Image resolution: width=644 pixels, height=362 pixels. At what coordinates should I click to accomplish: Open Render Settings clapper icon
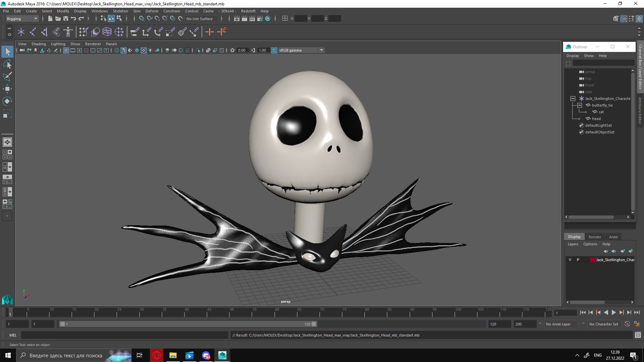point(260,18)
